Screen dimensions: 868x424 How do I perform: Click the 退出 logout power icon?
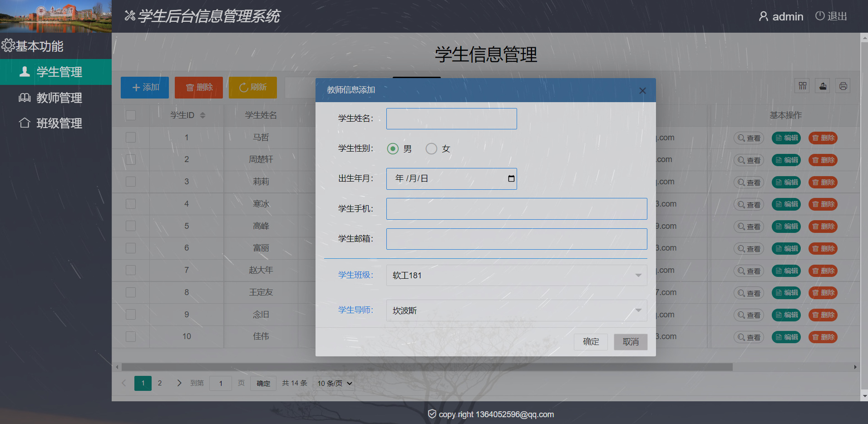point(819,16)
